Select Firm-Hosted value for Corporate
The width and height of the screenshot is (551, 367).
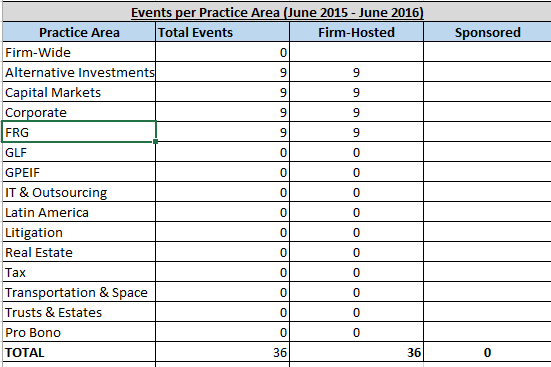point(356,112)
